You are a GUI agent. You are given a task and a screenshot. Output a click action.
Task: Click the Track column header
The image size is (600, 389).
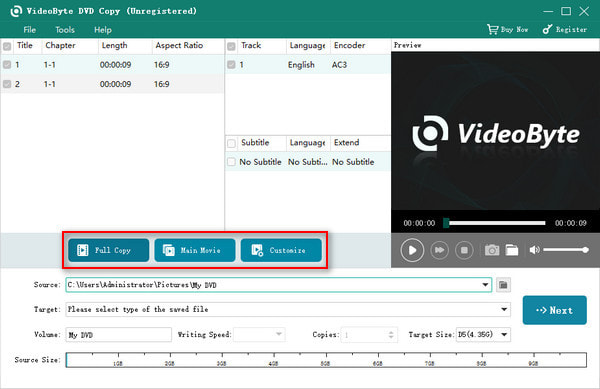coord(251,46)
